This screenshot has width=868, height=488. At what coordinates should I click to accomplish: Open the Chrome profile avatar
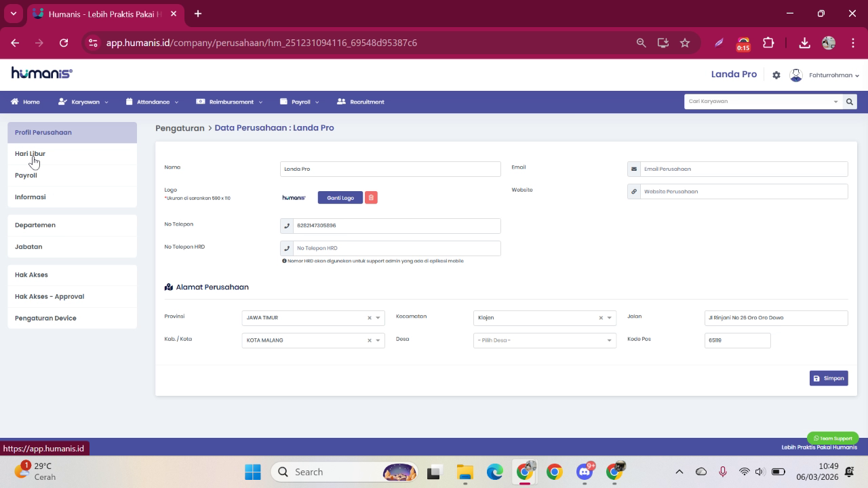point(828,43)
